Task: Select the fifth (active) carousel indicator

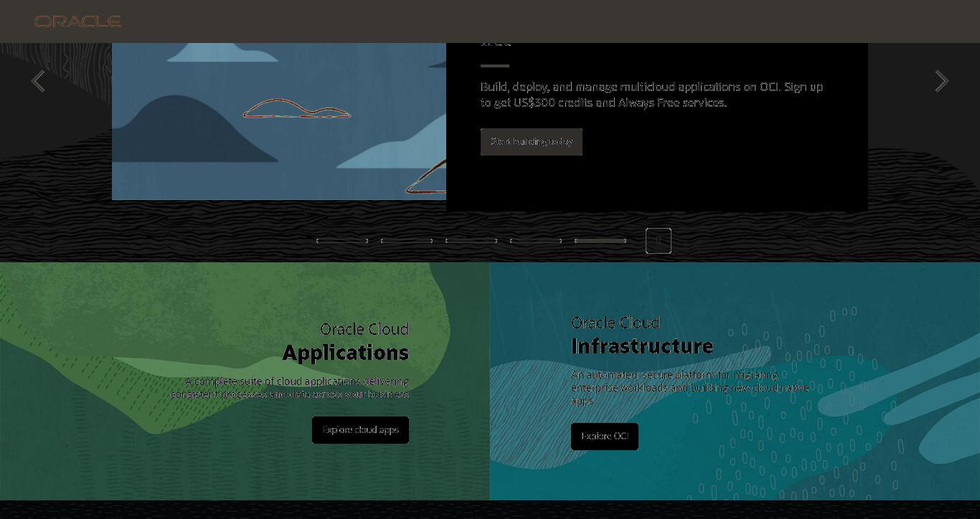Action: (x=600, y=241)
